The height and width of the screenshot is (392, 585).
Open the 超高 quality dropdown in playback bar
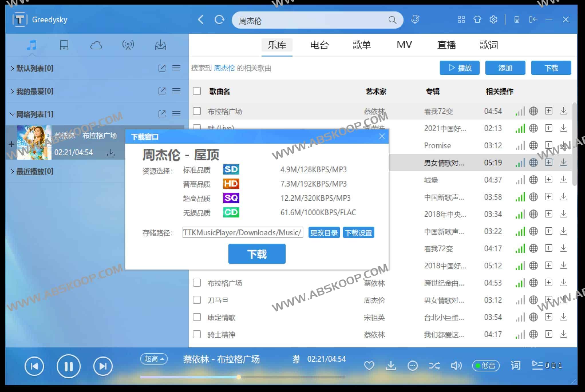coord(154,359)
